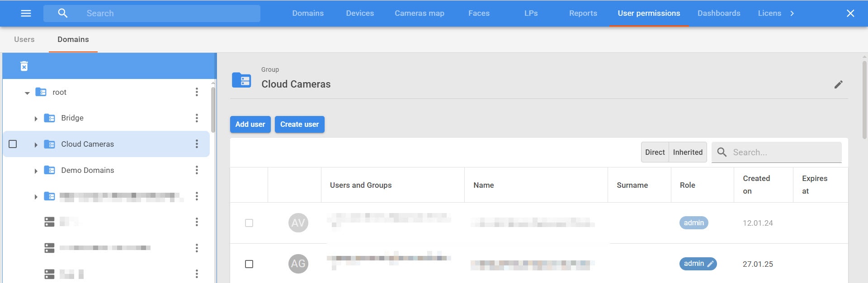Open the hamburger main menu

tap(26, 14)
